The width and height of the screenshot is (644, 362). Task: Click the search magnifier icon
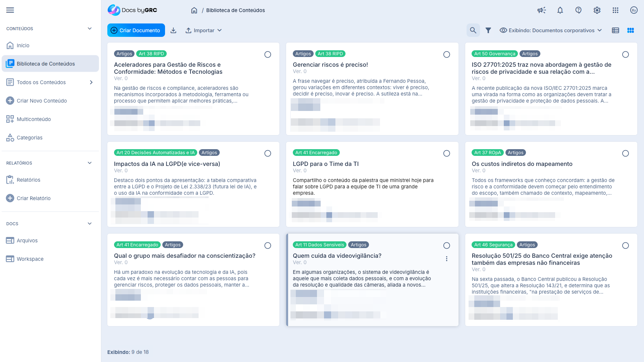pos(473,31)
